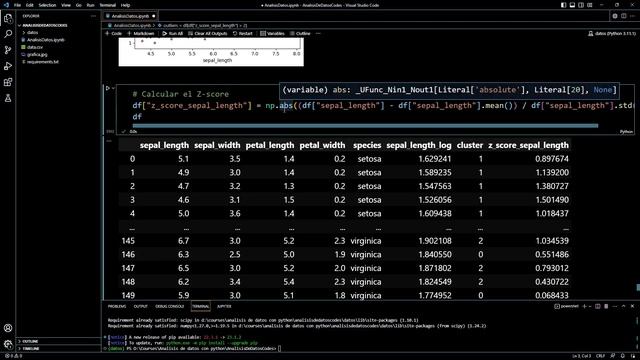
Task: Customize layout from title bar icon
Action: pyautogui.click(x=590, y=5)
